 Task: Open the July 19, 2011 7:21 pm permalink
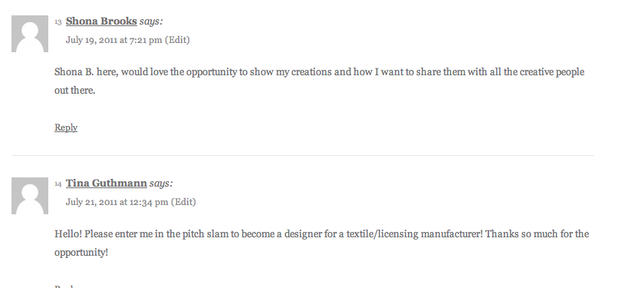113,40
